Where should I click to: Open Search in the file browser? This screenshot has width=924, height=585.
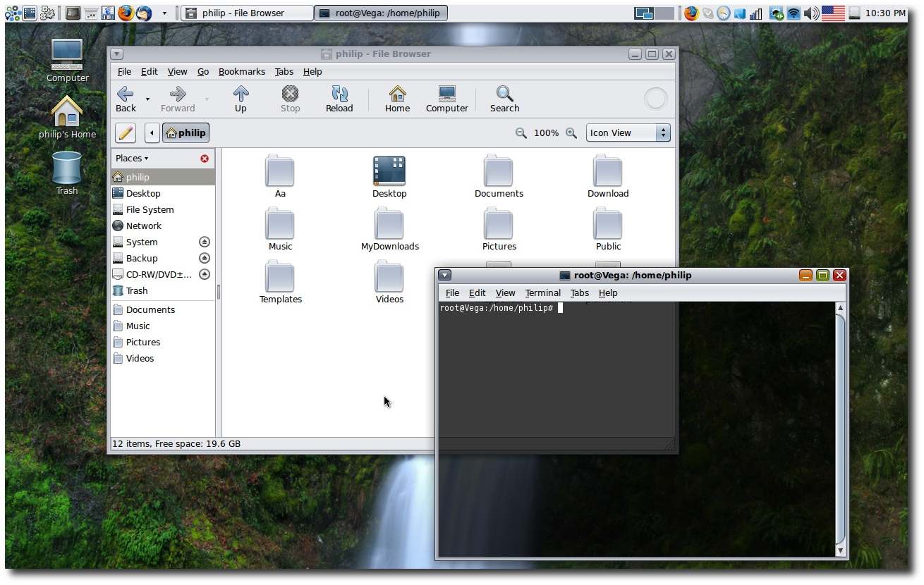click(x=504, y=99)
